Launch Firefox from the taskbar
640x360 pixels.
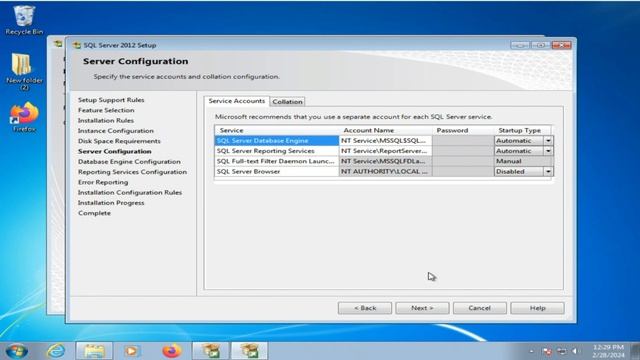pos(171,351)
